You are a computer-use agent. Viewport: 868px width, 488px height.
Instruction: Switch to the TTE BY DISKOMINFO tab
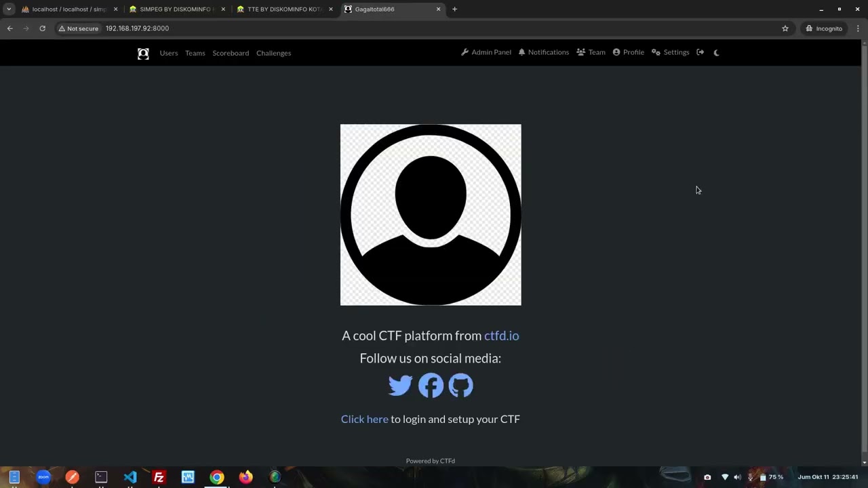(x=284, y=9)
